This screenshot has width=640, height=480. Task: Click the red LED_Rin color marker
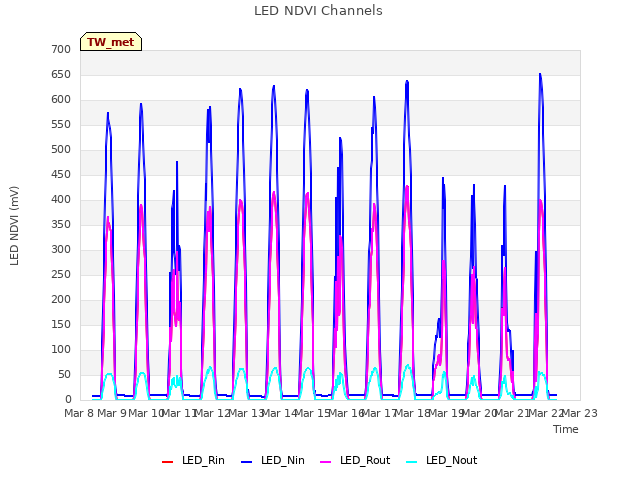click(x=167, y=462)
